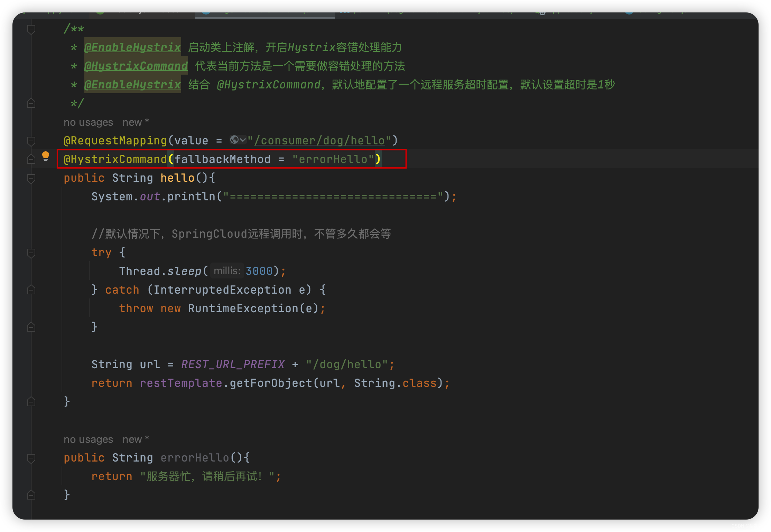The image size is (771, 532).
Task: Click the sleep method name after Thread
Action: point(184,271)
